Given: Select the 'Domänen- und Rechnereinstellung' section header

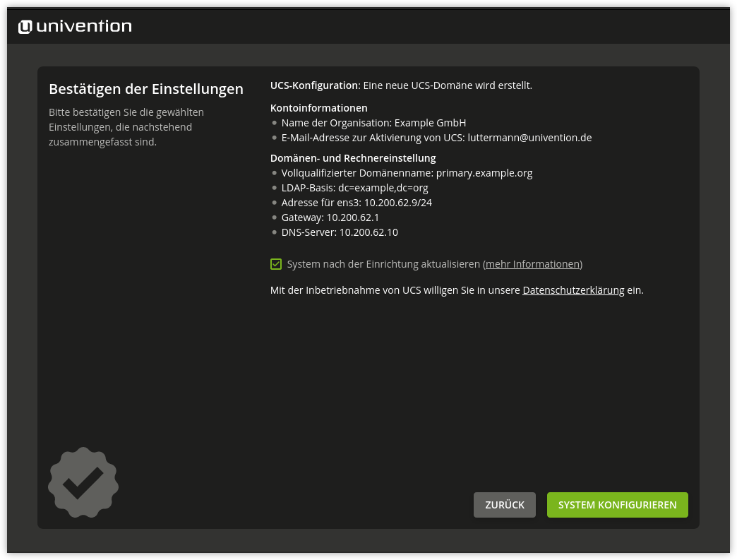Looking at the screenshot, I should (x=353, y=157).
